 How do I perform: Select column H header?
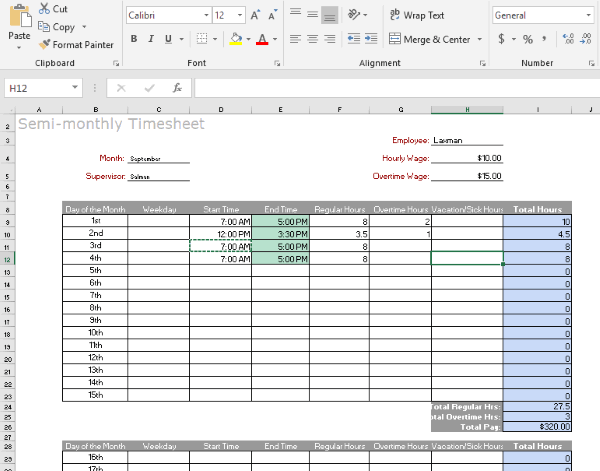pos(465,109)
